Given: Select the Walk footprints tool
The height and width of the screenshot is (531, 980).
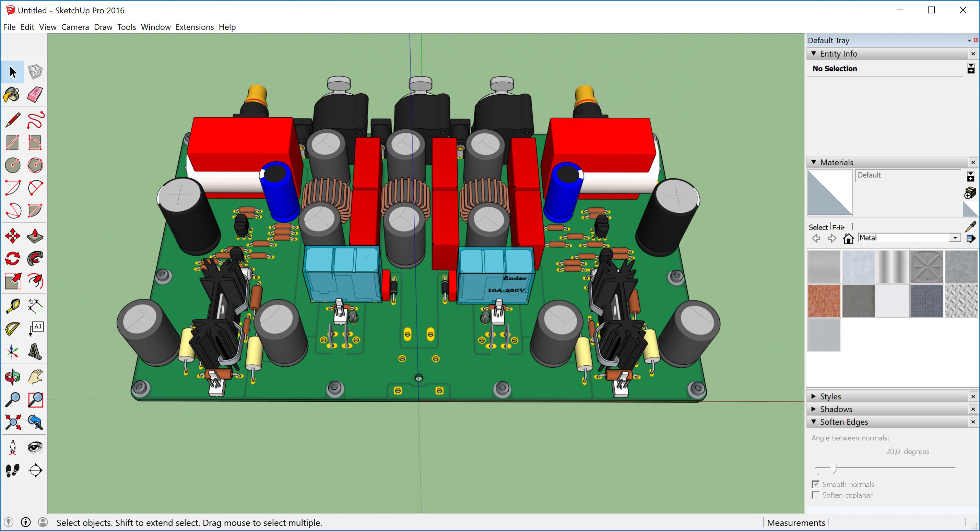Looking at the screenshot, I should click(x=13, y=470).
